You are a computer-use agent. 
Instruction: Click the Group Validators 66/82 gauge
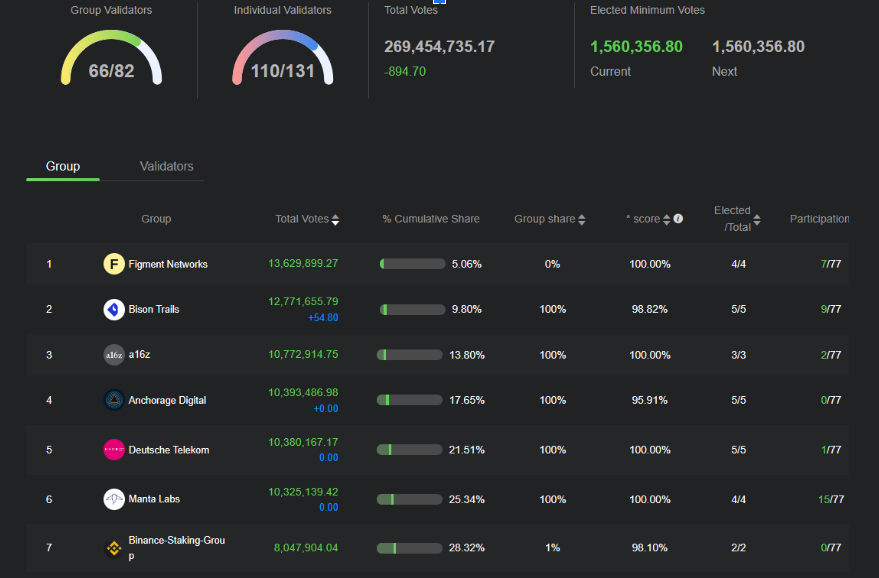[111, 58]
